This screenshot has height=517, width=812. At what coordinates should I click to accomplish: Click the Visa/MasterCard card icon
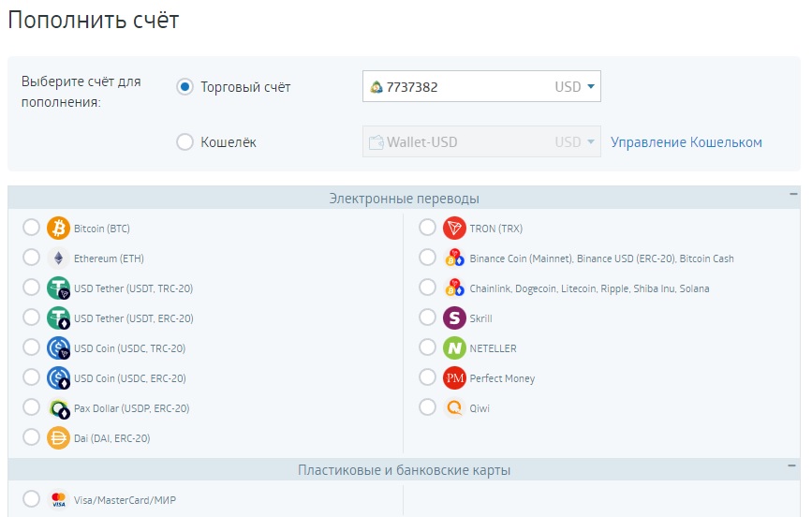pyautogui.click(x=58, y=500)
